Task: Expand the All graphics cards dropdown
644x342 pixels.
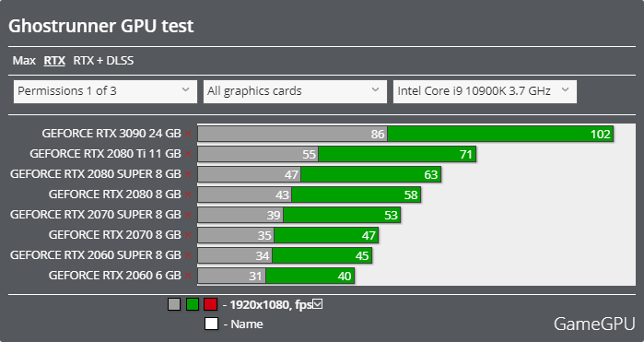Action: point(295,91)
